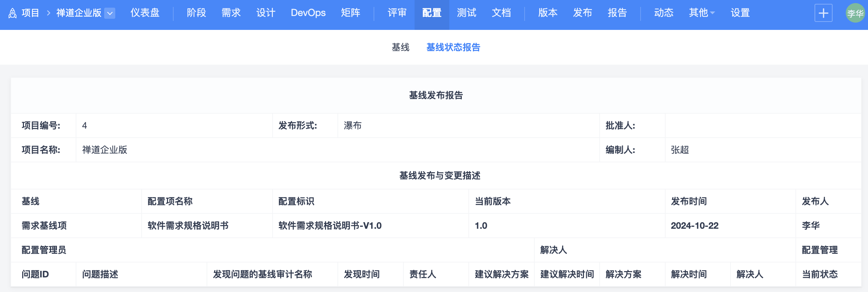Click the 需求基线项 baseline cell
868x292 pixels.
click(44, 226)
